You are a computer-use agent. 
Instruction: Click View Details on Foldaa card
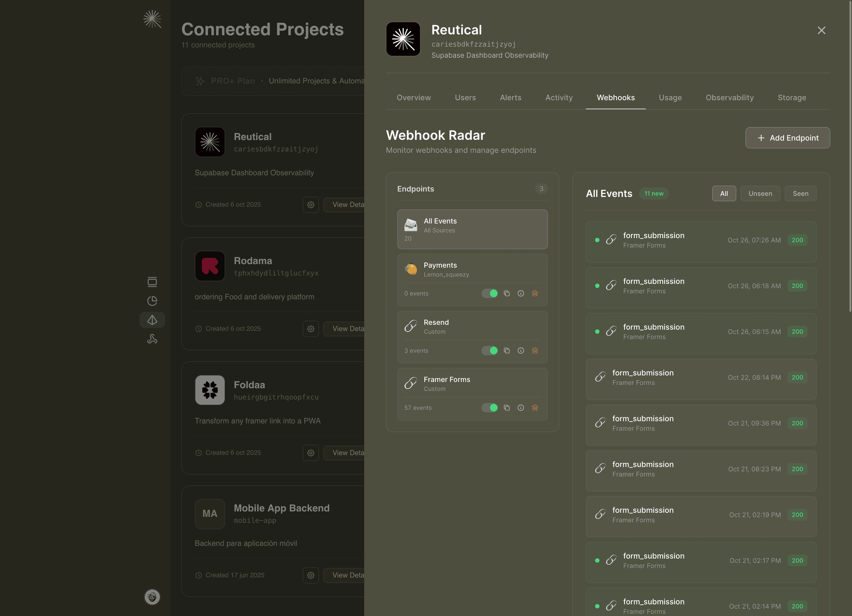(344, 453)
